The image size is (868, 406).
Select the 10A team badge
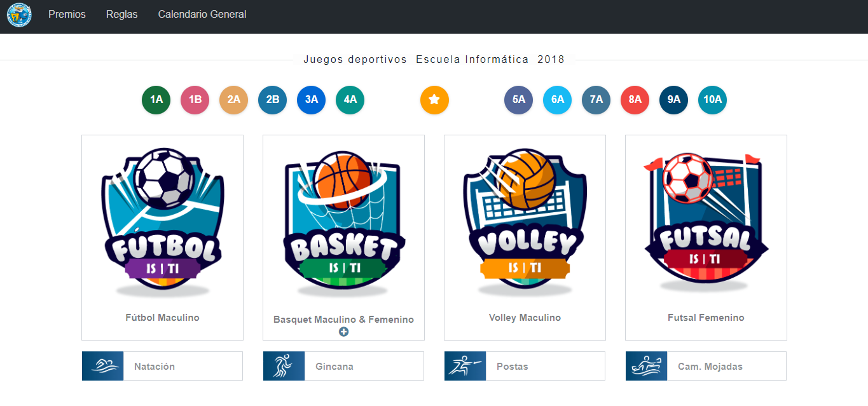712,100
